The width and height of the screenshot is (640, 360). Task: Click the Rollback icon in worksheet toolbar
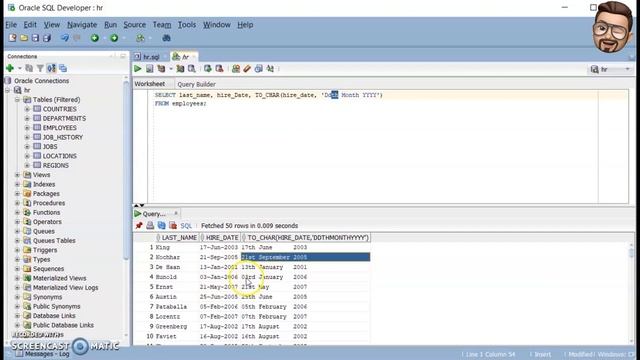pyautogui.click(x=219, y=69)
